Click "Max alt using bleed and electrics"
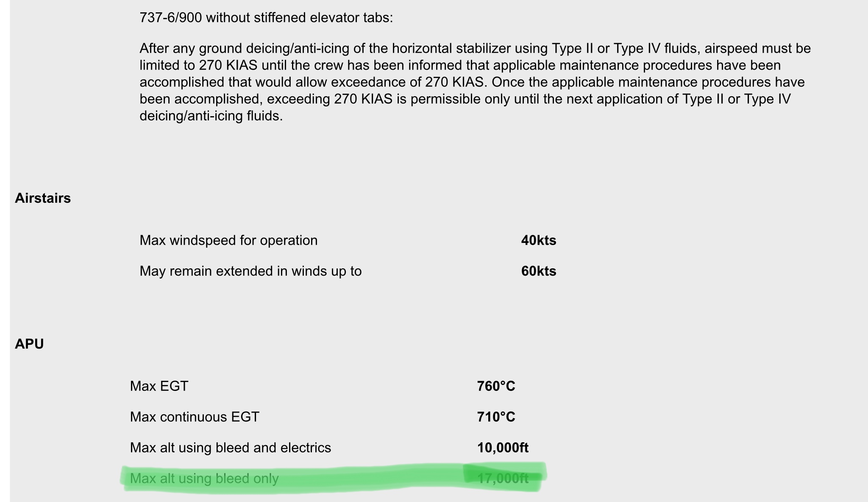This screenshot has width=868, height=502. (230, 448)
